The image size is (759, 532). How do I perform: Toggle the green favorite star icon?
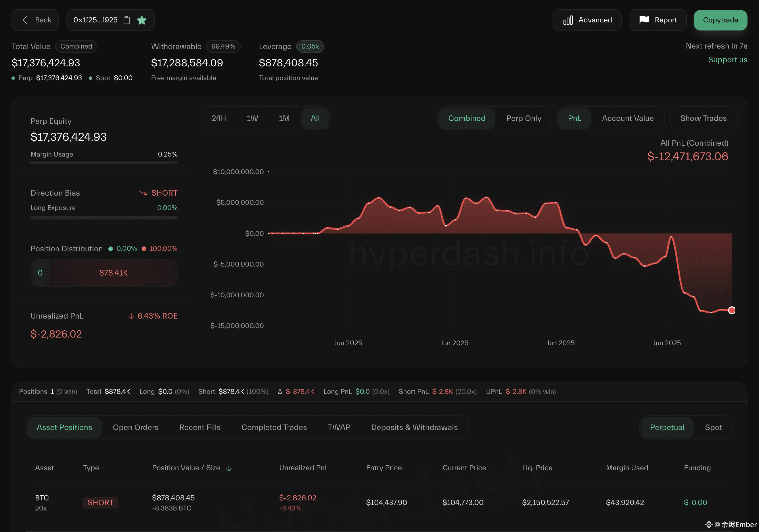(142, 20)
